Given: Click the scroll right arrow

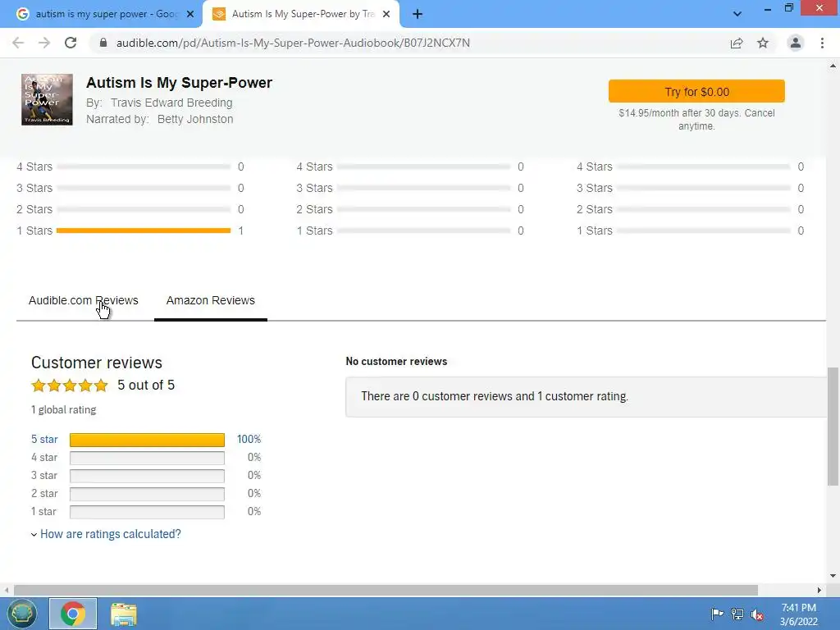Looking at the screenshot, I should point(819,590).
